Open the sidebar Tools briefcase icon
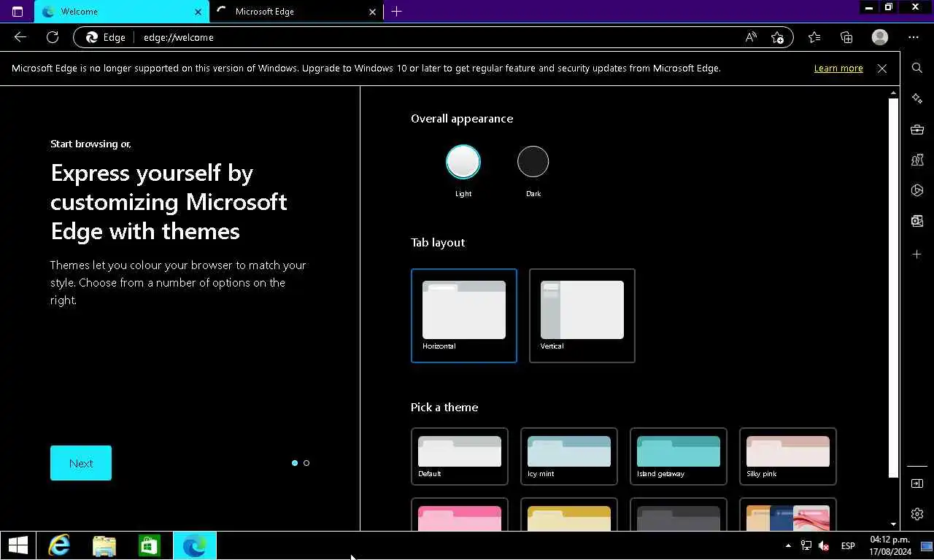 pos(917,130)
